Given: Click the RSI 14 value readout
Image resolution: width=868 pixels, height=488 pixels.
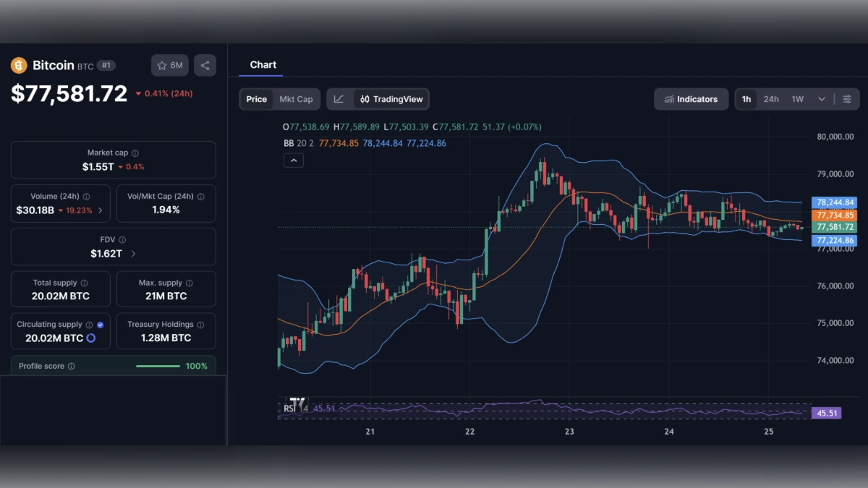Looking at the screenshot, I should (x=325, y=408).
